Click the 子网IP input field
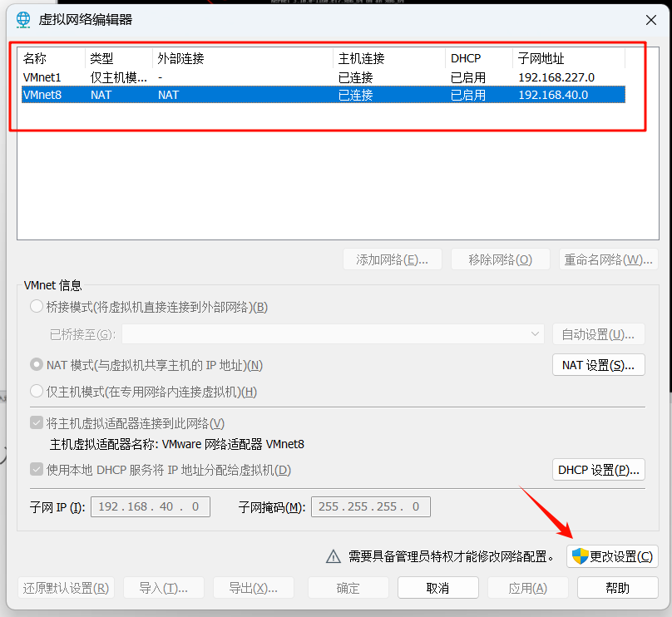This screenshot has width=672, height=617. [x=150, y=506]
